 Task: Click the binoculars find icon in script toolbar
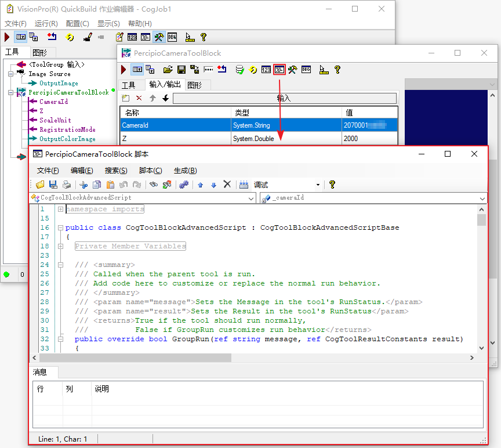tap(154, 185)
